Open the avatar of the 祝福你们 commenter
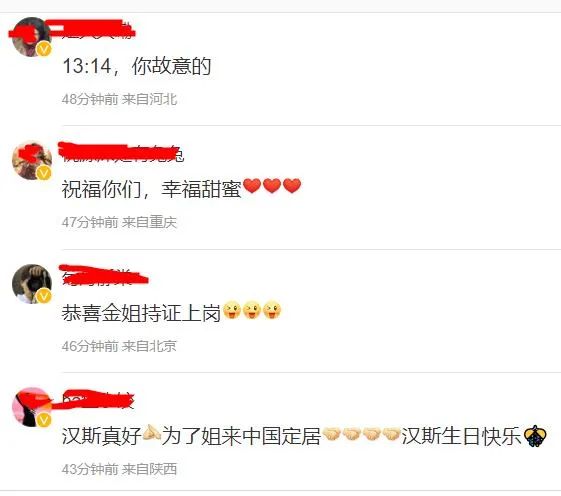 31,160
